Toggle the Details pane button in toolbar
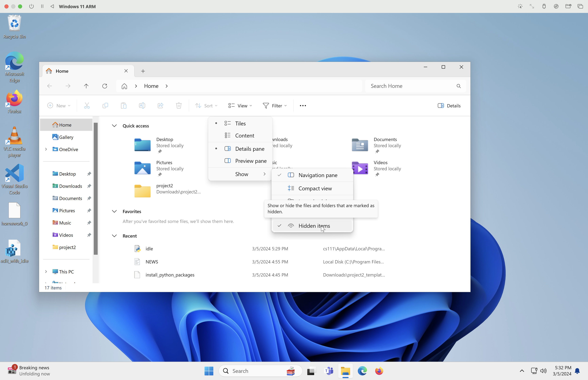This screenshot has height=380, width=588. click(449, 106)
